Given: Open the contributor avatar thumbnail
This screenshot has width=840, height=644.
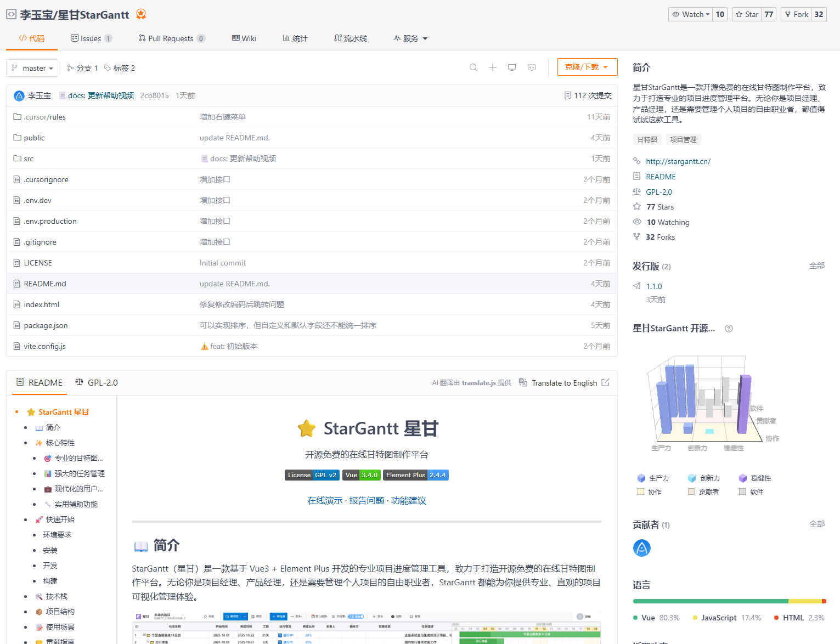Looking at the screenshot, I should 641,547.
